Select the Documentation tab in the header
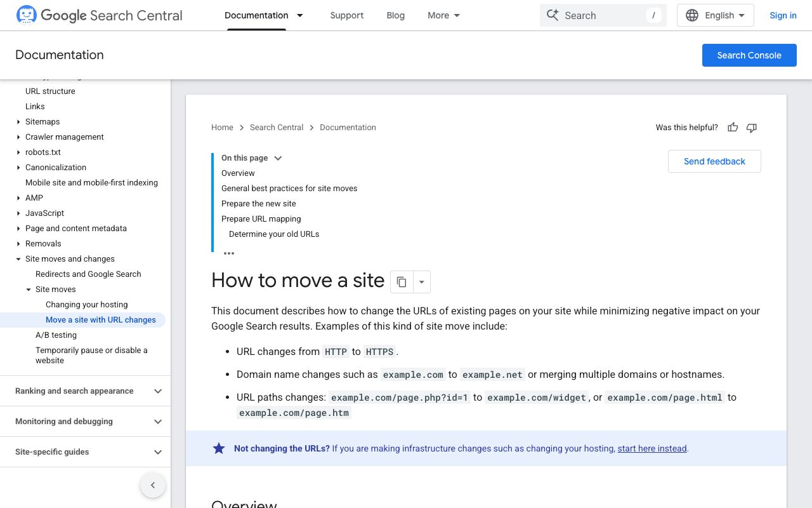The width and height of the screenshot is (812, 508). (256, 15)
